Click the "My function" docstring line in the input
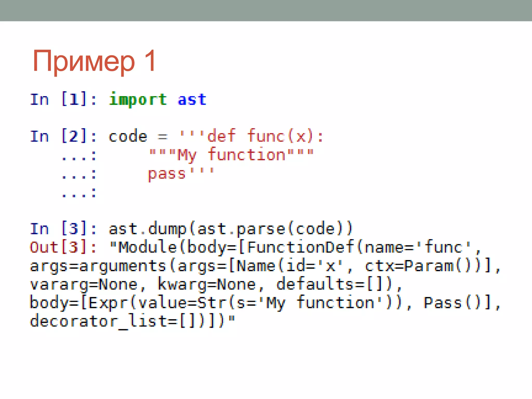Screen dimensions: 532x399 point(231,155)
